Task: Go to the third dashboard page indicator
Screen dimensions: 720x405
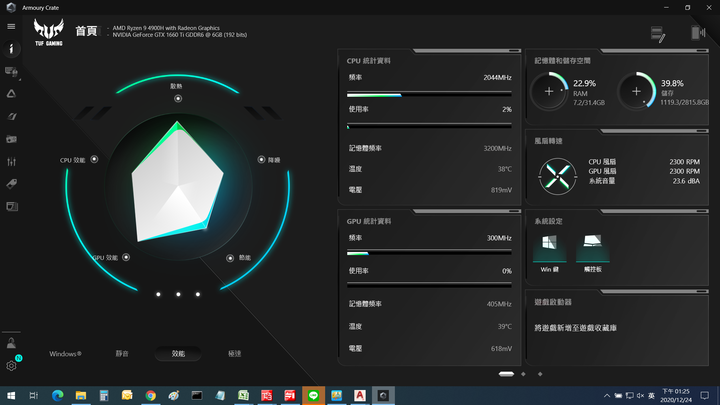Action: pos(540,374)
